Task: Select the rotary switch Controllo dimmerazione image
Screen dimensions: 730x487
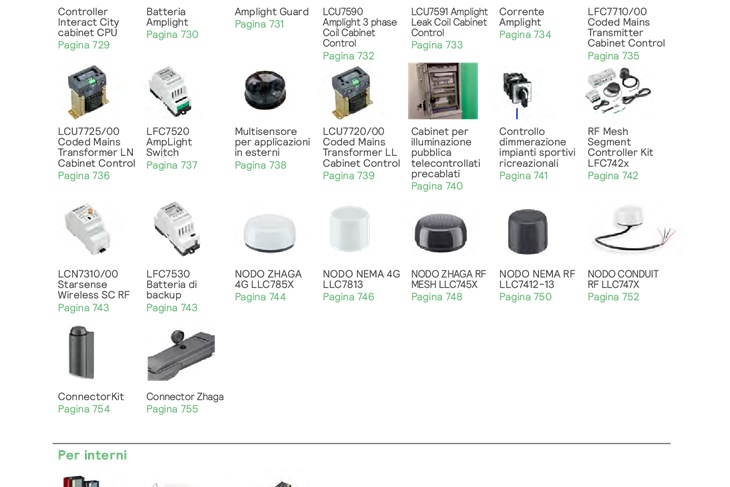Action: tap(518, 91)
